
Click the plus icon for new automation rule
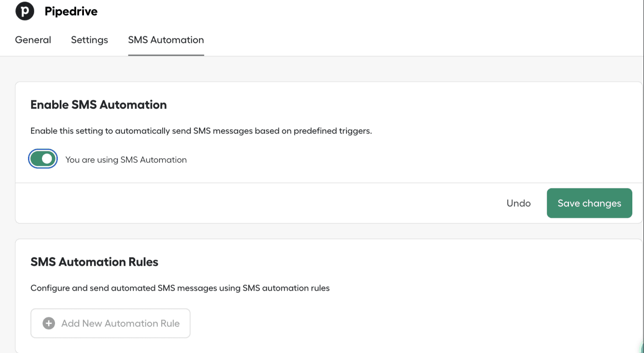tap(48, 323)
